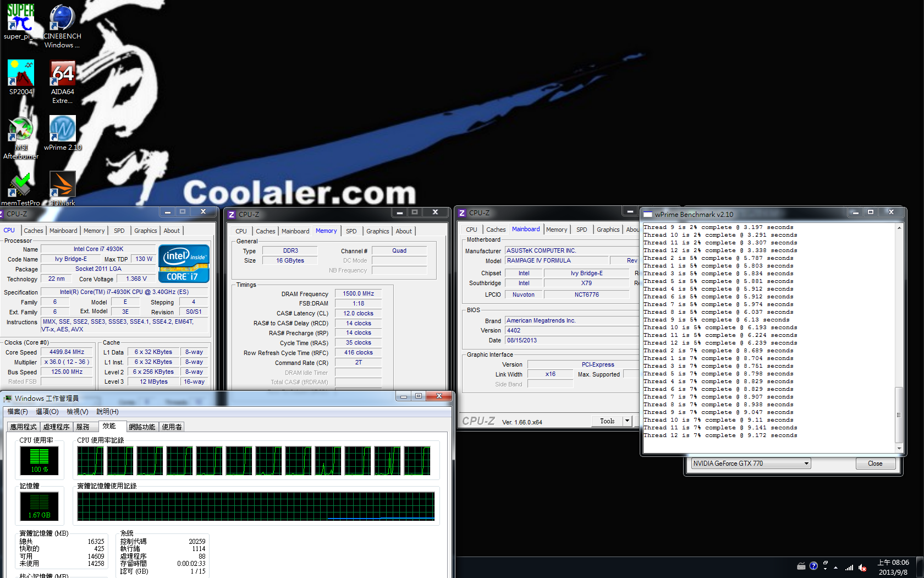
Task: Click the BIOS version 4402 field
Action: pyautogui.click(x=572, y=331)
